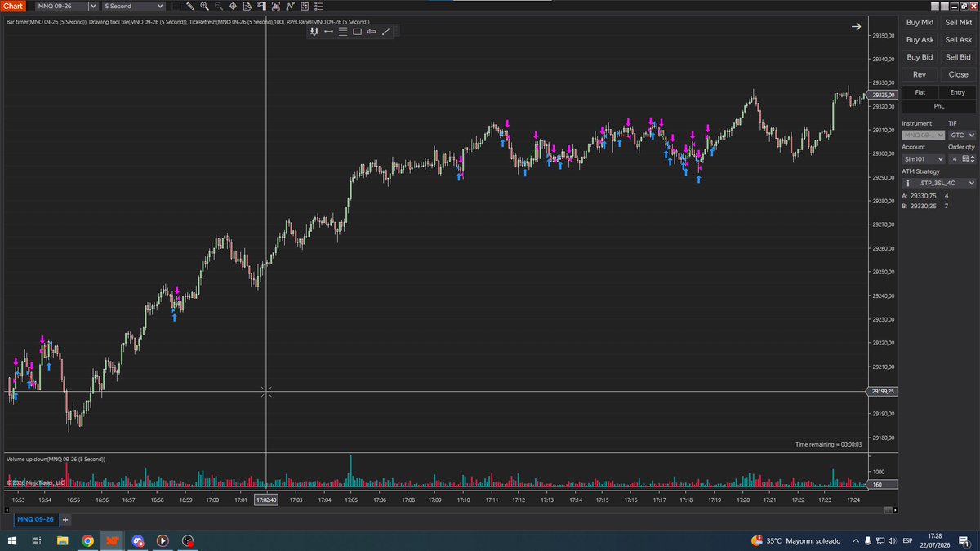Toggle the Chart Trader icon
The width and height of the screenshot is (980, 551).
(261, 6)
